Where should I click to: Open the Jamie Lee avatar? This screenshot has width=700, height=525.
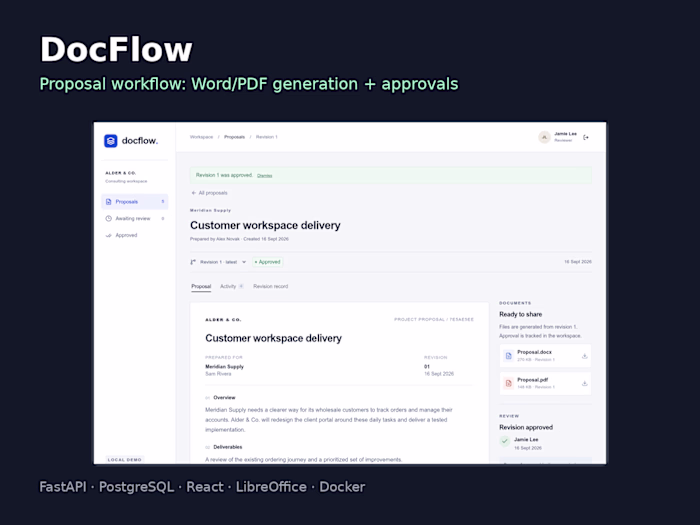[x=544, y=138]
